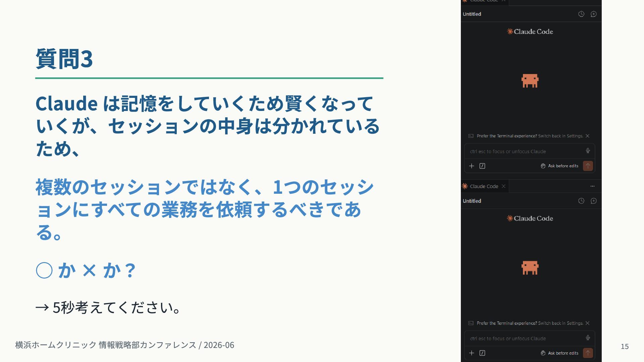Click the microphone icon in the lower panel's prompt box
Screen dimensions: 644x362
588,338
